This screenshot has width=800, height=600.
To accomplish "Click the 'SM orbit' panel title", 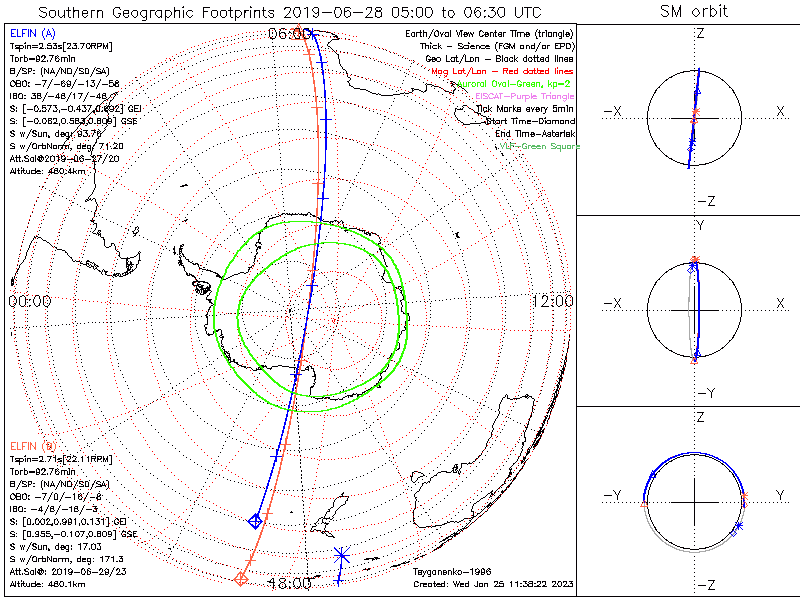I will pyautogui.click(x=694, y=12).
